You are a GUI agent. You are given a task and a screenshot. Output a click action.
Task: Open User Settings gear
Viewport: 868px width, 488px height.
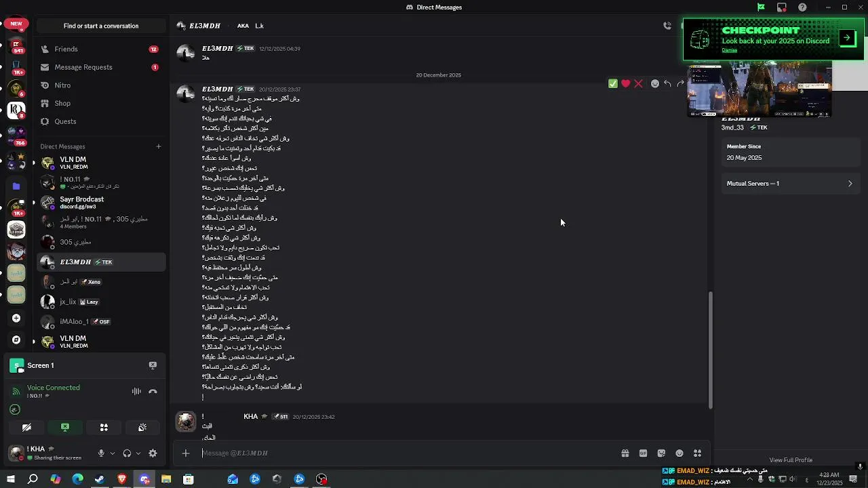click(153, 453)
